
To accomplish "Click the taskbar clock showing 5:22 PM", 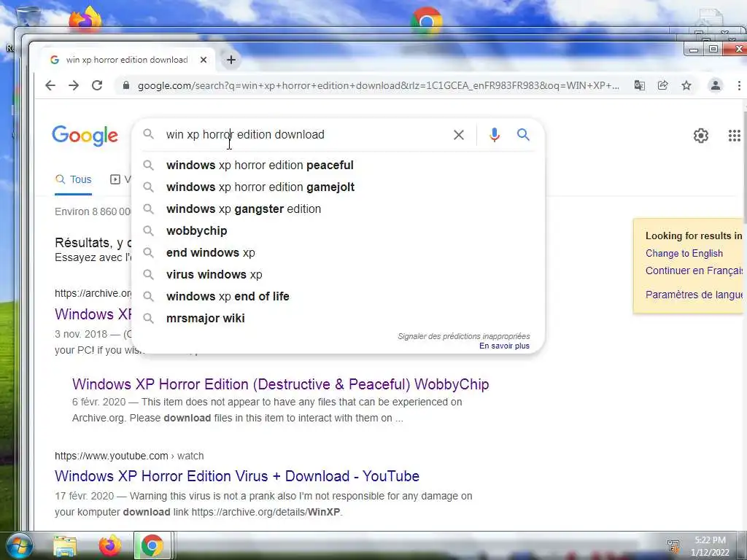I will click(710, 546).
